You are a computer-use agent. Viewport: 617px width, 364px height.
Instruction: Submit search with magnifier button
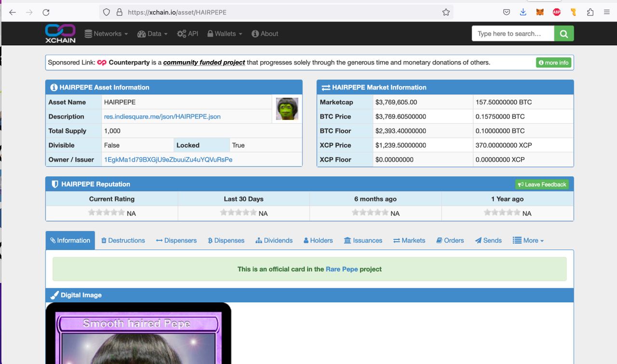[x=564, y=34]
